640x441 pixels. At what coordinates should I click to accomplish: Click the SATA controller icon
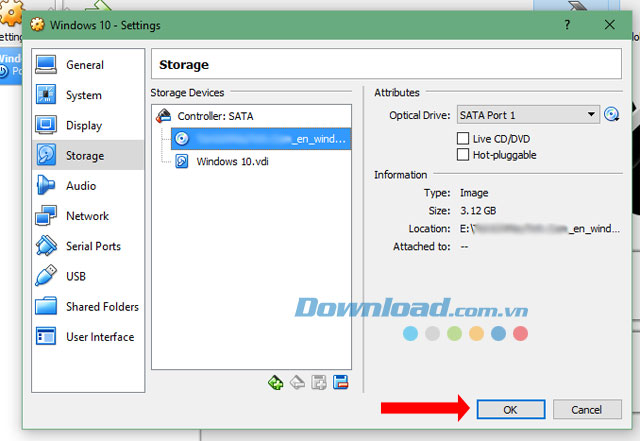click(164, 116)
